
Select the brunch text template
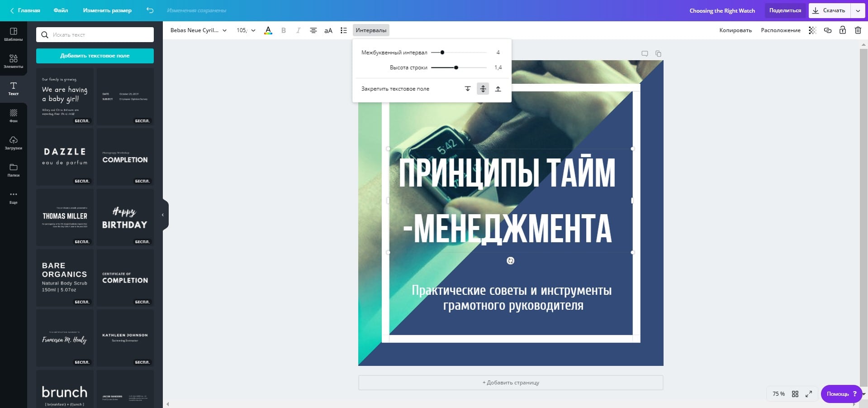pyautogui.click(x=65, y=389)
